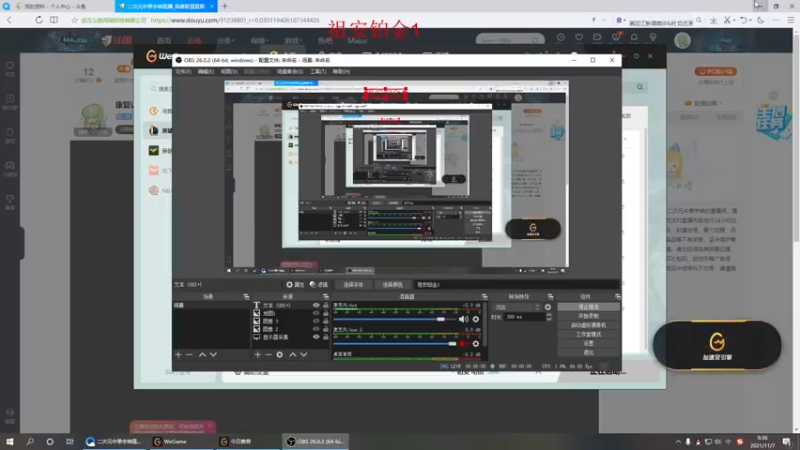
Task: Open the 分类 dropdown in Douyu navigation
Action: pyautogui.click(x=225, y=40)
